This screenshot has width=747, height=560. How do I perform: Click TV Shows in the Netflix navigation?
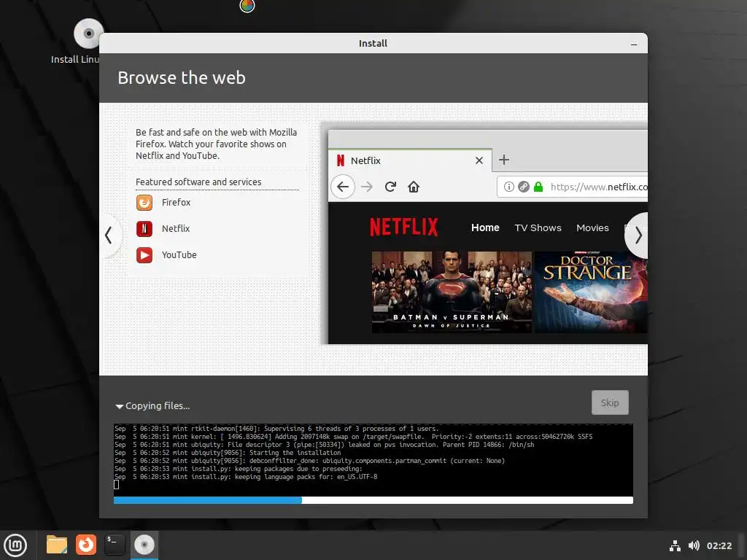[538, 227]
